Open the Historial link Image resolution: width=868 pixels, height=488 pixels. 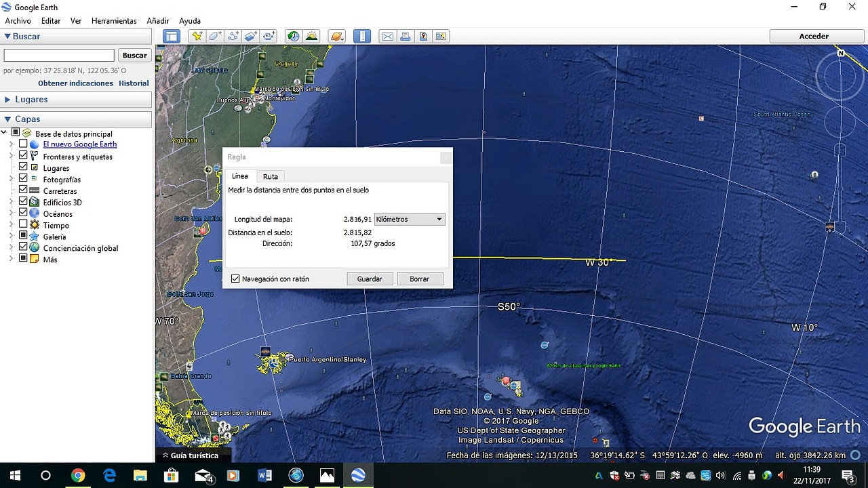(x=134, y=83)
